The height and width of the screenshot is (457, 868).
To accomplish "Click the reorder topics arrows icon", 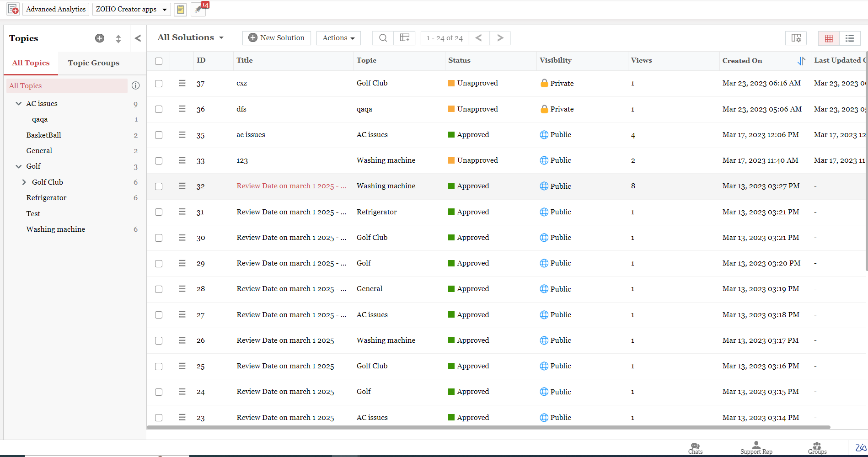I will (118, 39).
